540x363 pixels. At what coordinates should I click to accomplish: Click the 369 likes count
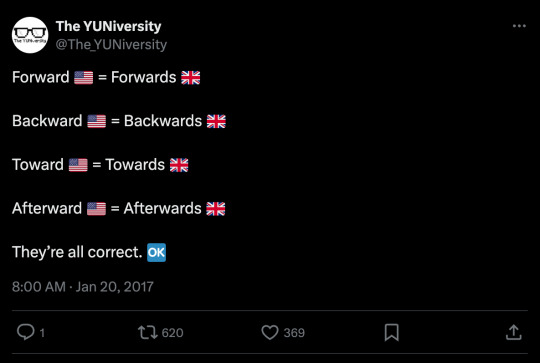[294, 333]
